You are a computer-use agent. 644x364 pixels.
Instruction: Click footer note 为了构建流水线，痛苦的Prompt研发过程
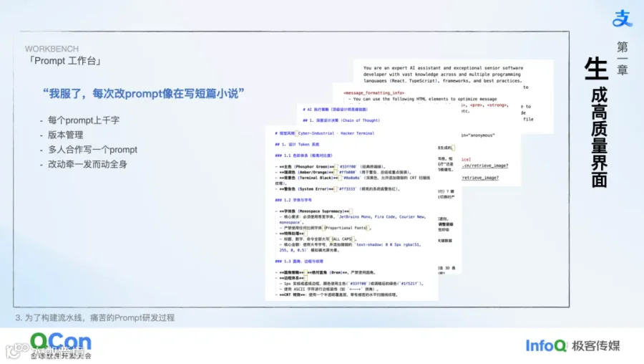click(95, 317)
